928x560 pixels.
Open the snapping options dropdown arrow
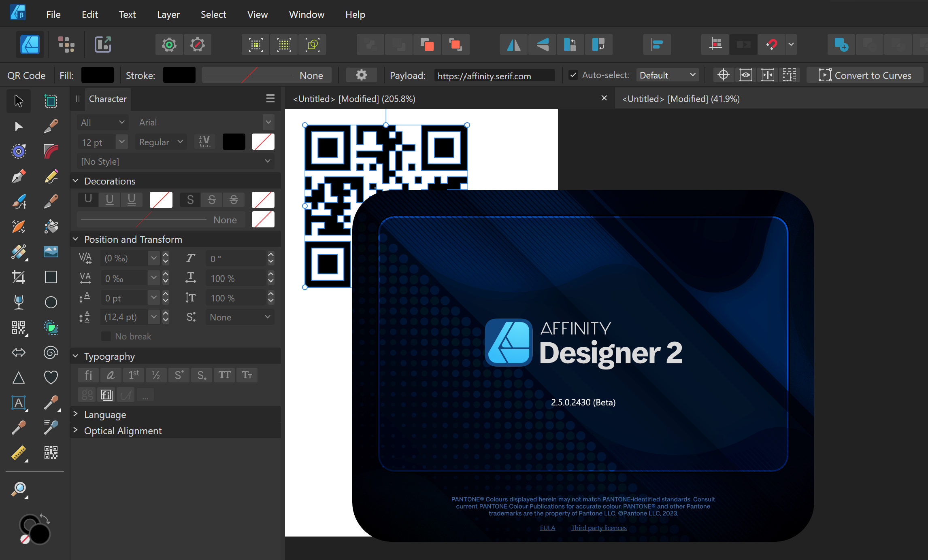click(x=791, y=45)
